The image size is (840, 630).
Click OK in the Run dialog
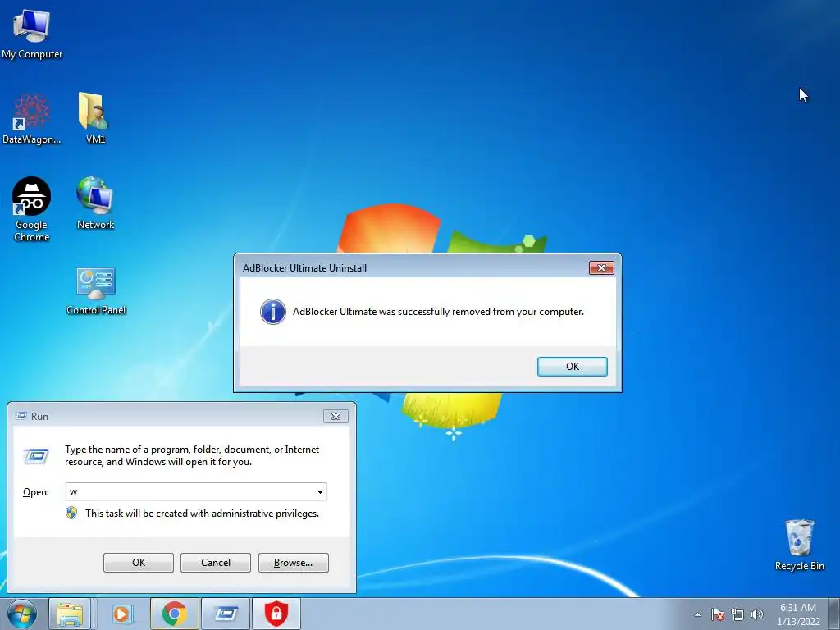[138, 563]
